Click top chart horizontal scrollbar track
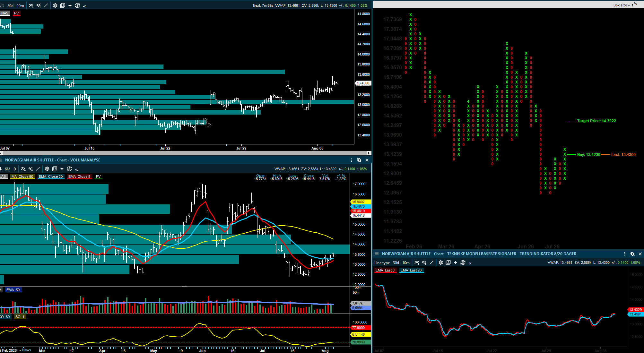Viewport: 644px width, 353px height. 185,153
